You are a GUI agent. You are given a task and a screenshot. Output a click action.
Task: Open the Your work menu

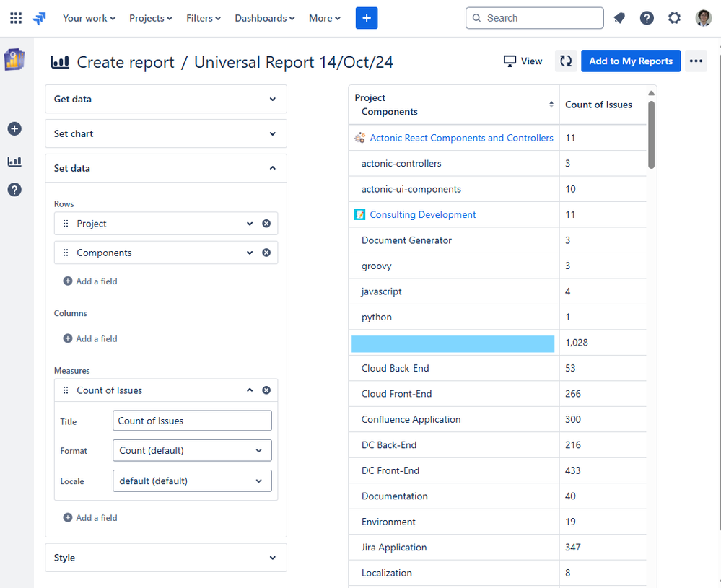click(x=89, y=18)
